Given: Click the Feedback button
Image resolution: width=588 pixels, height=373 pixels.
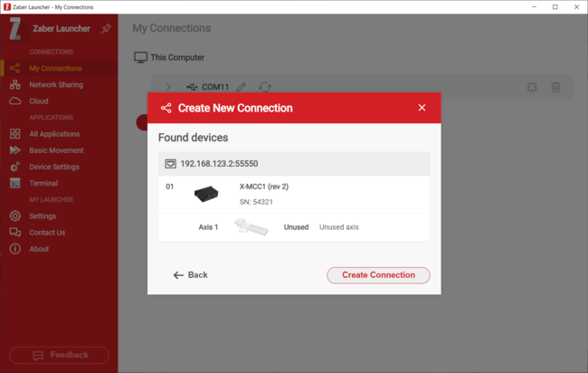Looking at the screenshot, I should 59,355.
